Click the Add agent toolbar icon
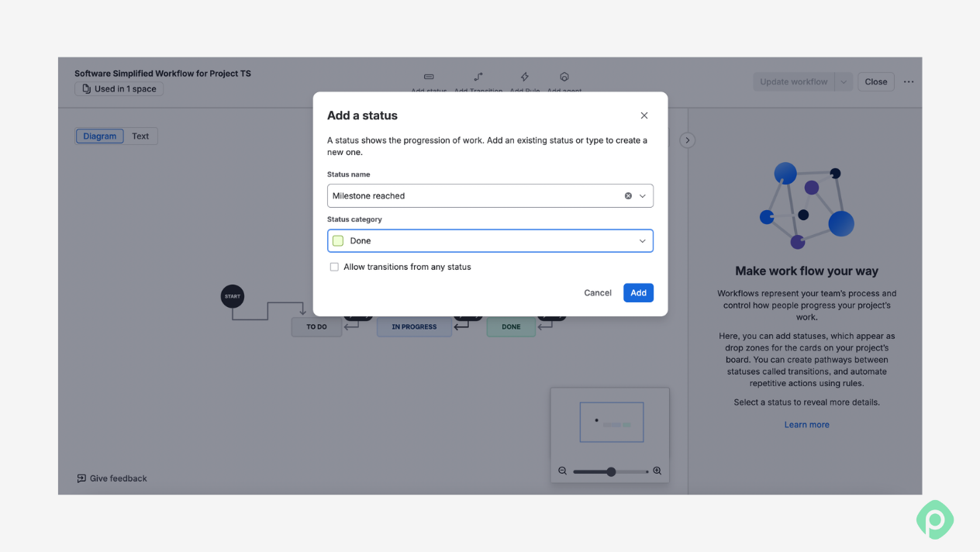980x552 pixels. pyautogui.click(x=564, y=77)
